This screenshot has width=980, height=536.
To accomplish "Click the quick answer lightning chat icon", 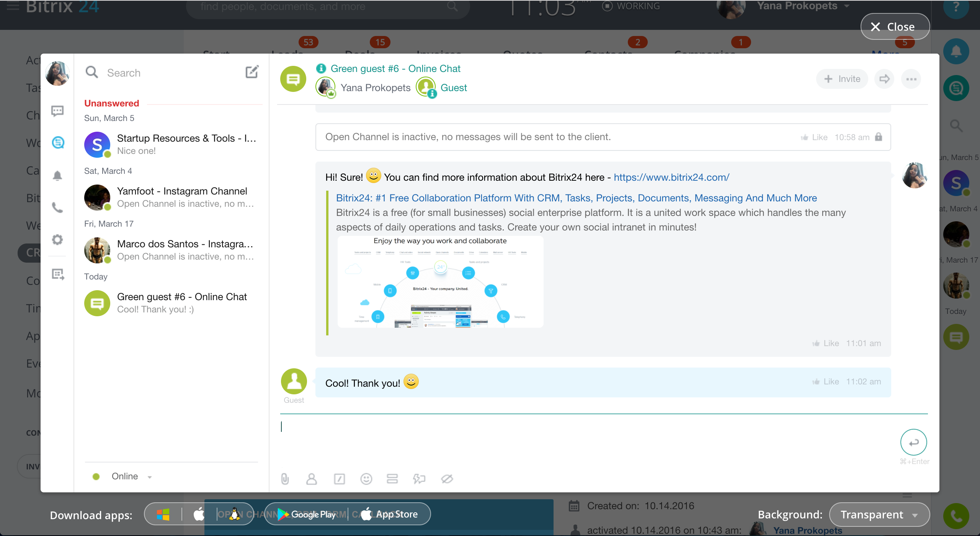I will click(419, 479).
